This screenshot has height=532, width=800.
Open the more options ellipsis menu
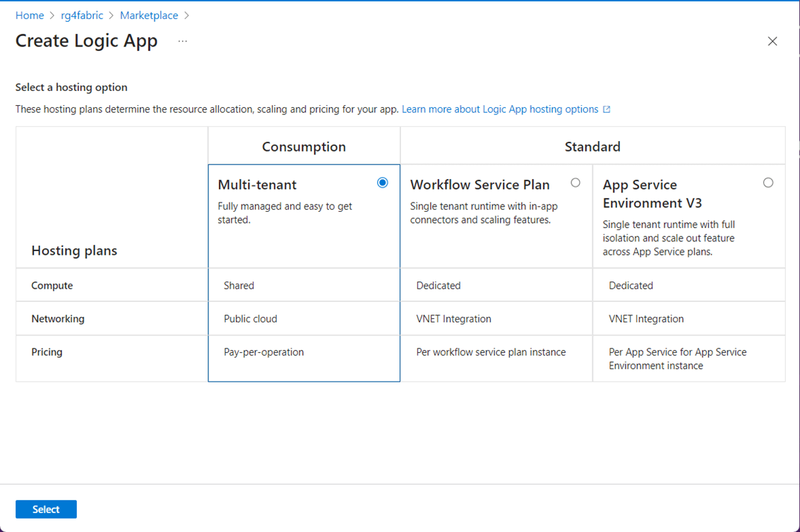(183, 42)
